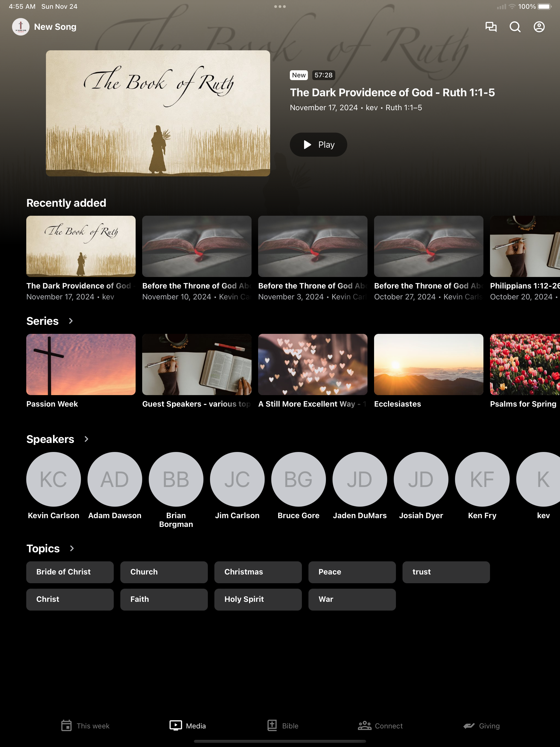560x747 pixels.
Task: Tap the Wi-Fi status icon
Action: point(512,6)
